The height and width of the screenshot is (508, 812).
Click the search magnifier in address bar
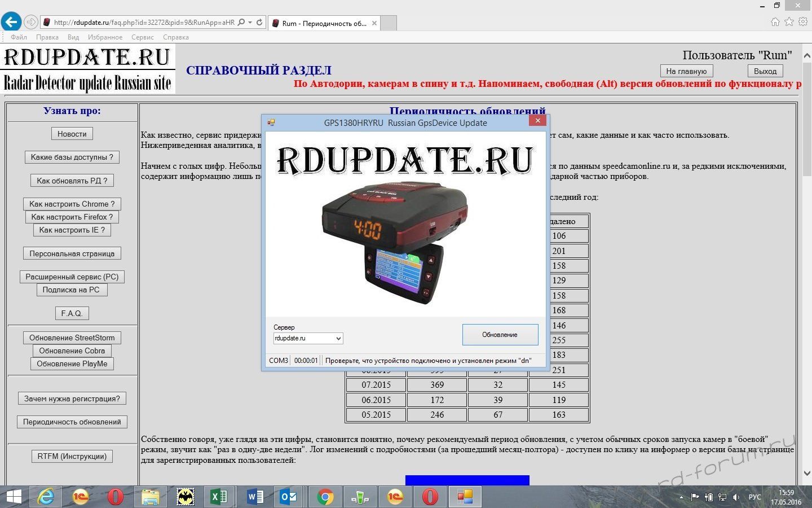tap(242, 23)
